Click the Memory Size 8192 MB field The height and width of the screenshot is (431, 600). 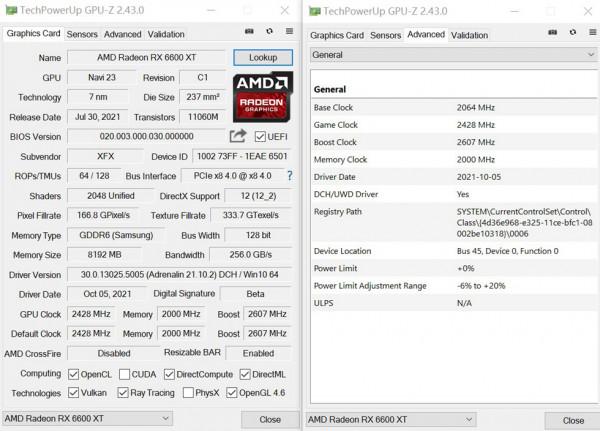tap(104, 255)
